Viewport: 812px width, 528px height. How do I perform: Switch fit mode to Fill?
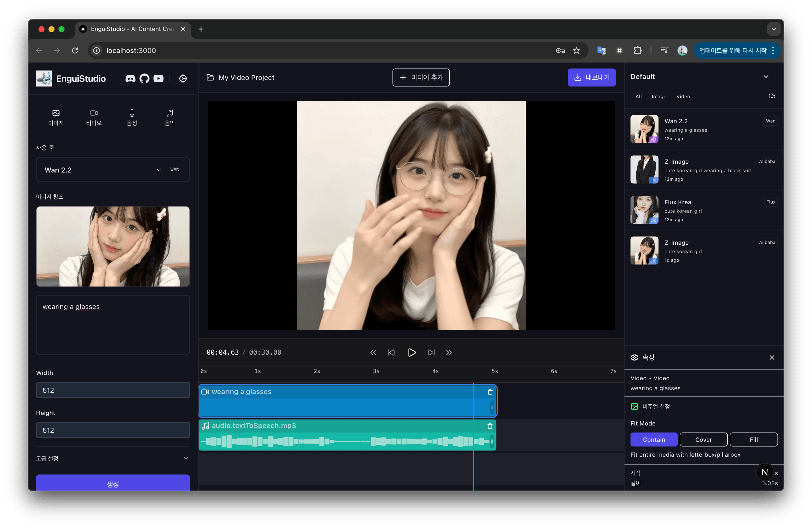[x=753, y=439]
